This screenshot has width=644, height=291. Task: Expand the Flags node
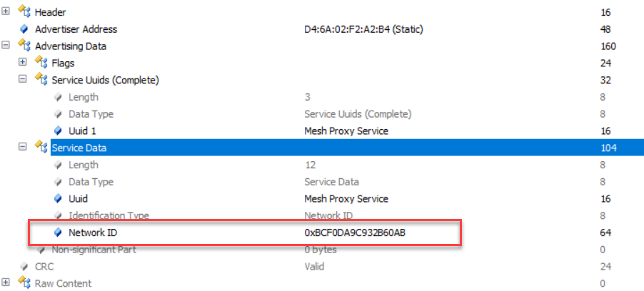point(23,63)
